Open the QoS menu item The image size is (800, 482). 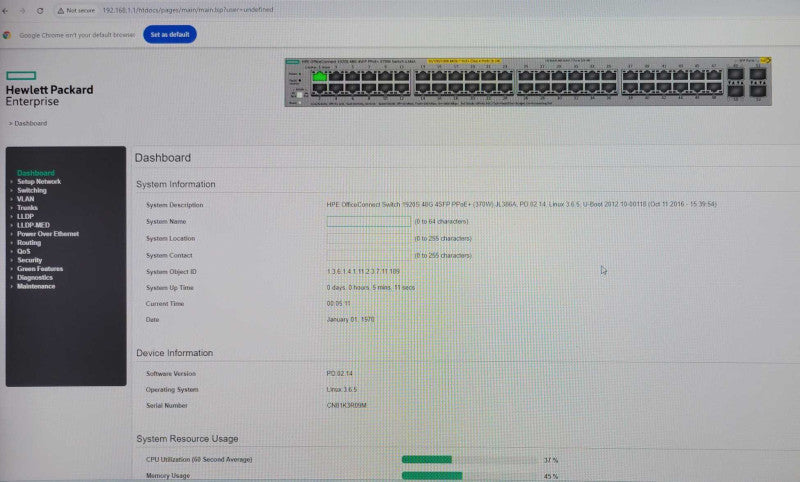click(x=23, y=251)
